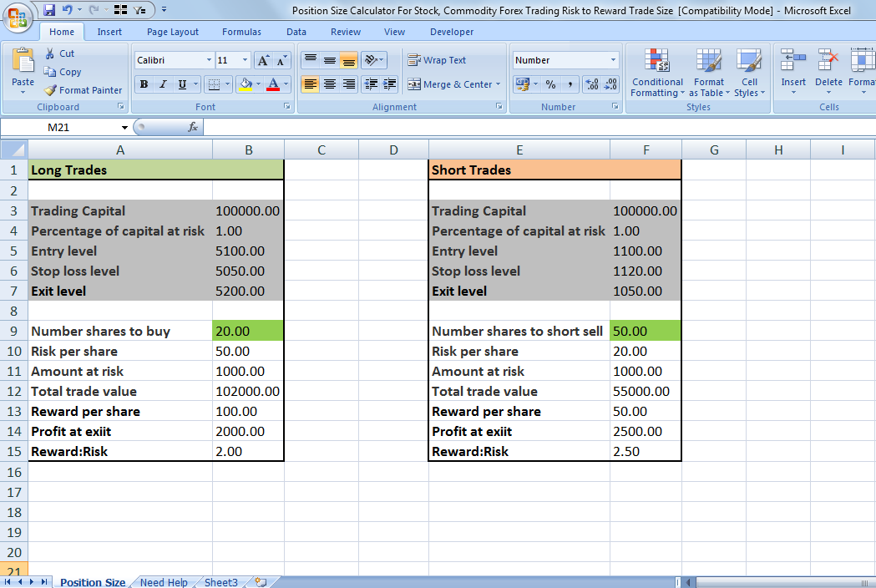The height and width of the screenshot is (588, 876).
Task: Switch to the Formulas ribbon tab
Action: point(241,32)
